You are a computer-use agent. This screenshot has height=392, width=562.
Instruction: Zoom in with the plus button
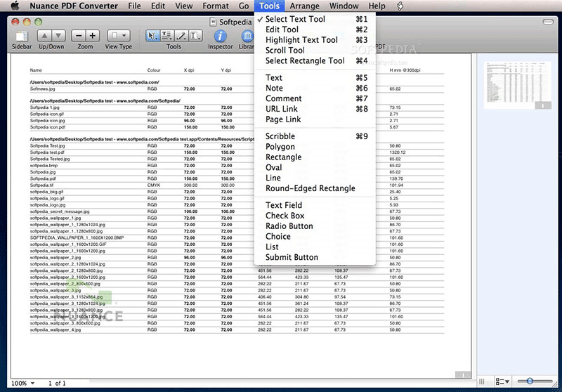pyautogui.click(x=93, y=35)
